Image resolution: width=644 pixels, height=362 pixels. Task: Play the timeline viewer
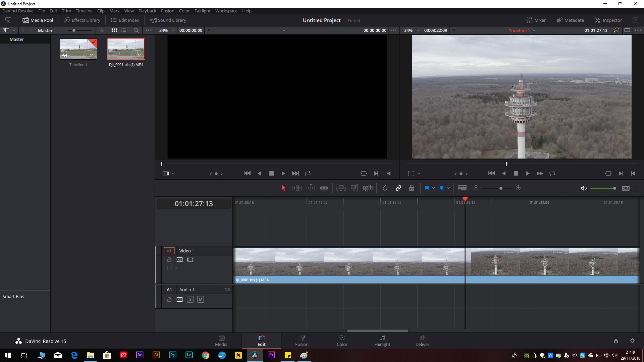click(x=528, y=173)
